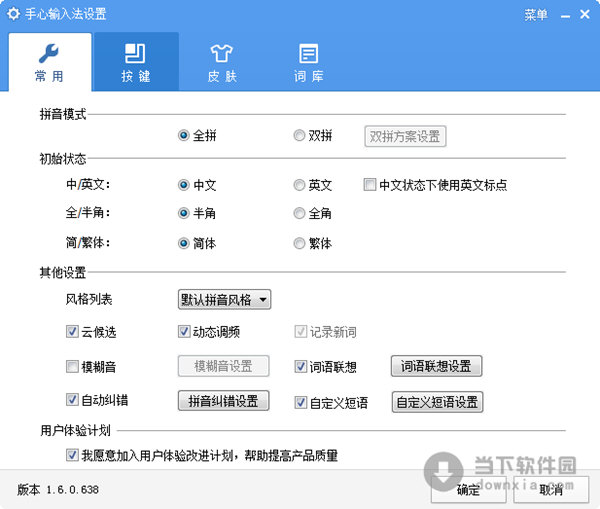
Task: Expand the 默认拼音风格 style dropdown
Action: click(x=224, y=300)
